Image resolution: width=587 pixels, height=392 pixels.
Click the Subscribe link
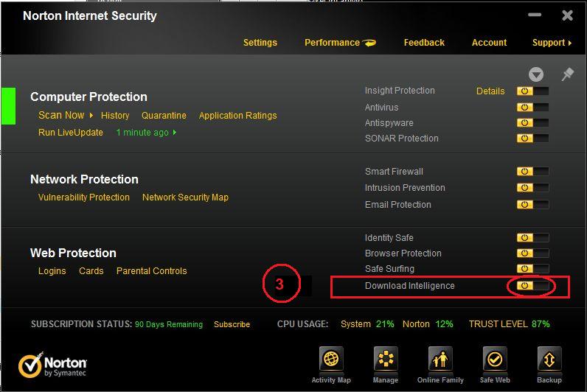point(232,324)
